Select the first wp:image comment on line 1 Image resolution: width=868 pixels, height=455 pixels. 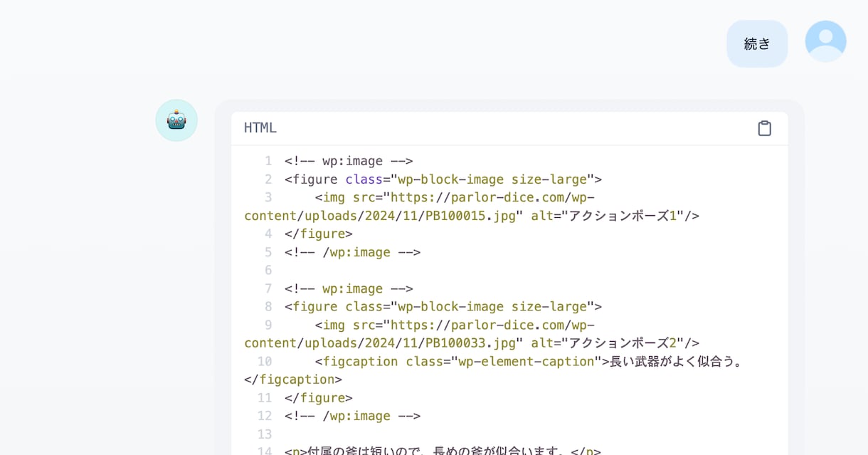pyautogui.click(x=349, y=161)
